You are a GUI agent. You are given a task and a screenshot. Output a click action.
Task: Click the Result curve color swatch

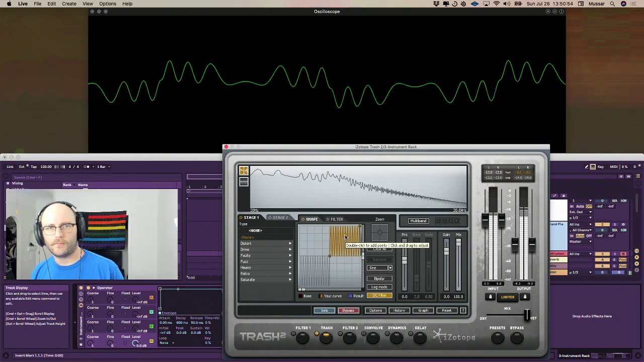(351, 296)
